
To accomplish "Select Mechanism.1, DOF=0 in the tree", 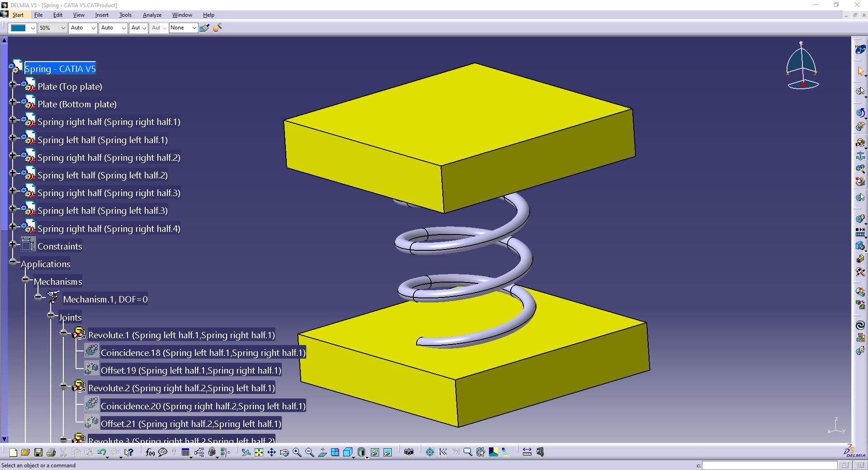I will tap(105, 299).
